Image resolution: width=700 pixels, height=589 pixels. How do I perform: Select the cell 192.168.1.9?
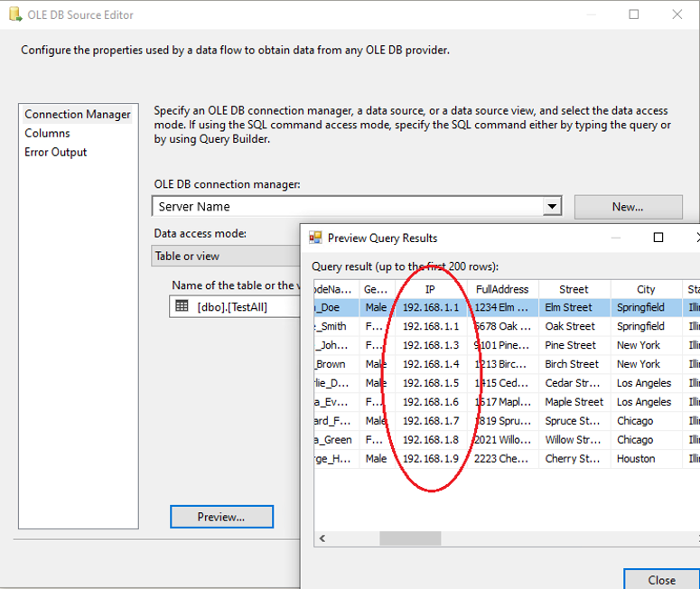pos(431,459)
